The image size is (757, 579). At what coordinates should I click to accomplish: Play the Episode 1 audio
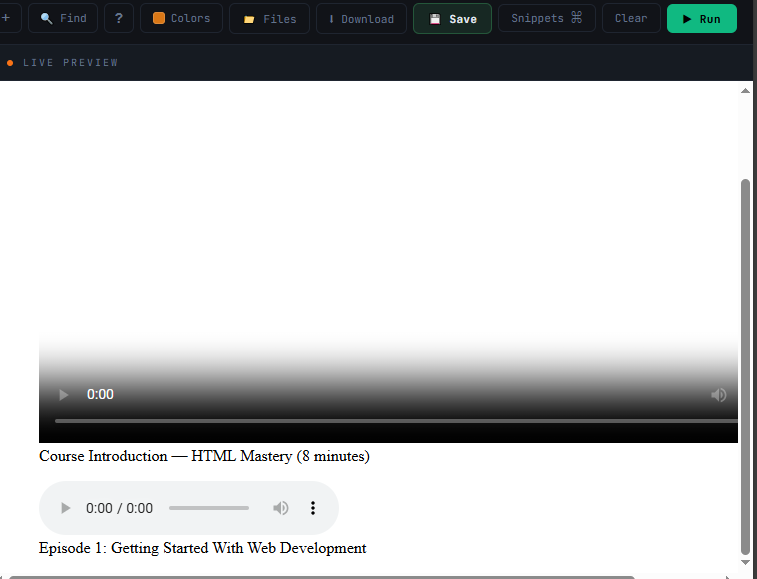coord(66,508)
